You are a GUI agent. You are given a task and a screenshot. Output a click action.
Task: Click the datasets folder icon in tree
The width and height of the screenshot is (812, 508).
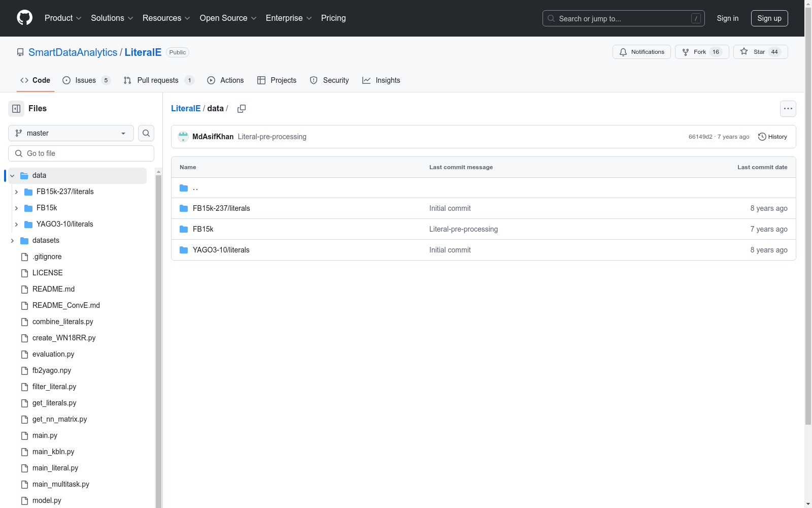24,240
